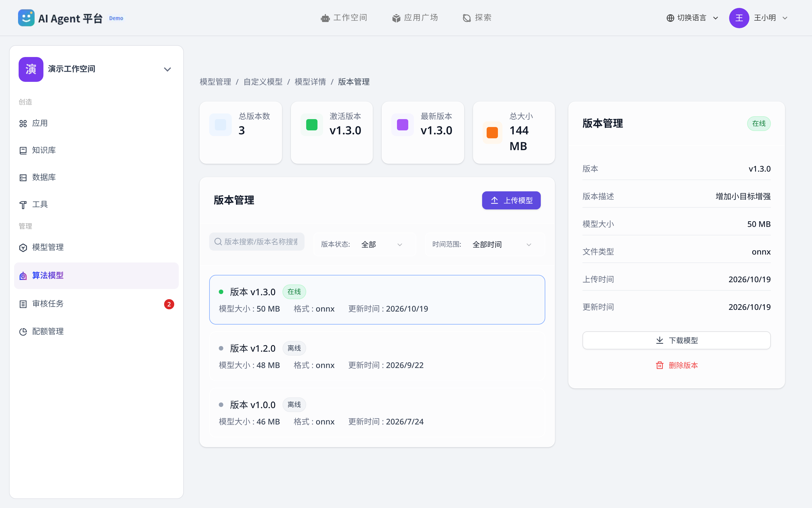Image resolution: width=812 pixels, height=508 pixels.
Task: Click the AI Agent smiley logo icon
Action: [x=26, y=18]
